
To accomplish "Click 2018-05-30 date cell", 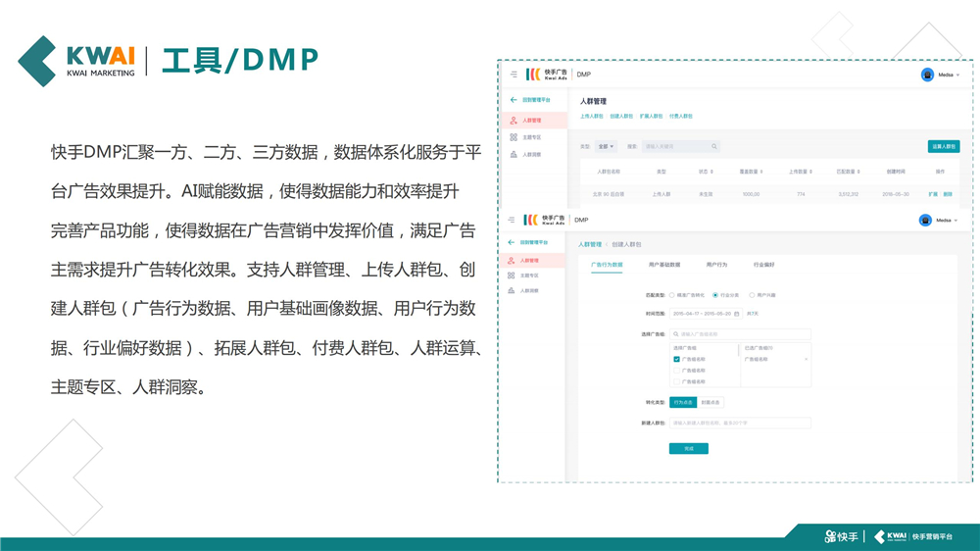I will click(896, 194).
